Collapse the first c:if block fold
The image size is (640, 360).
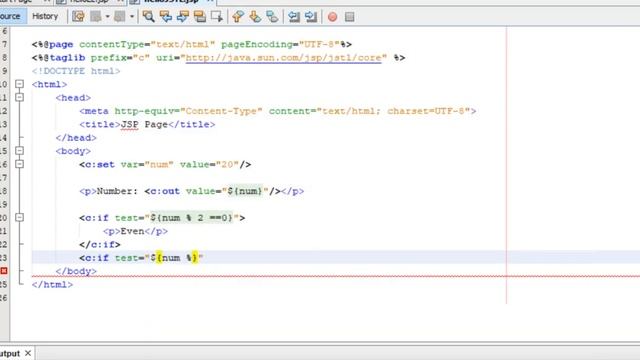19,218
